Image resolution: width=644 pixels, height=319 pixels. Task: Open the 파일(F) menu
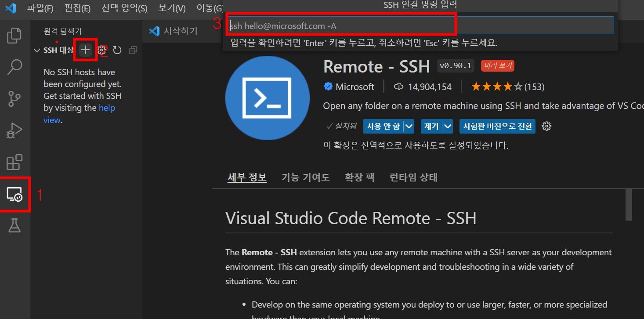point(40,8)
